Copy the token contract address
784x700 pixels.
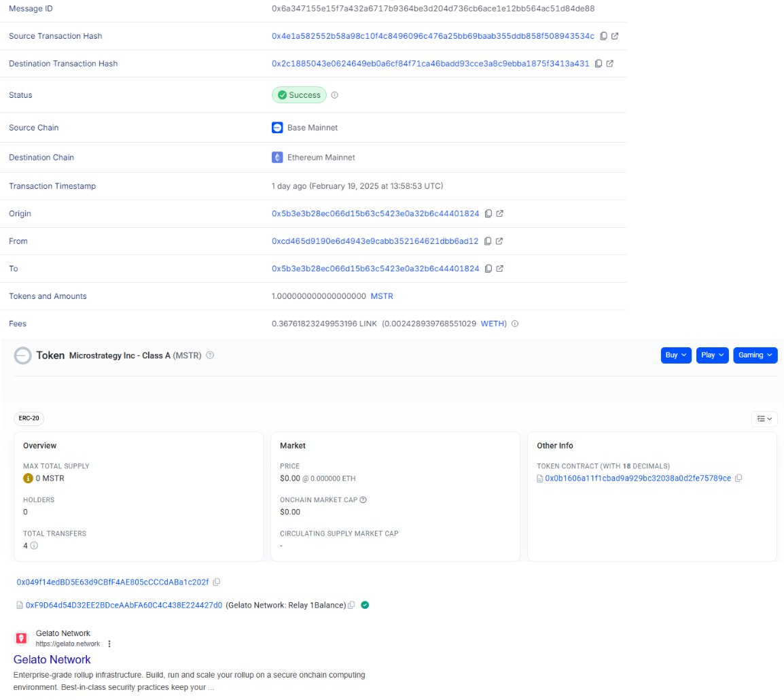738,478
